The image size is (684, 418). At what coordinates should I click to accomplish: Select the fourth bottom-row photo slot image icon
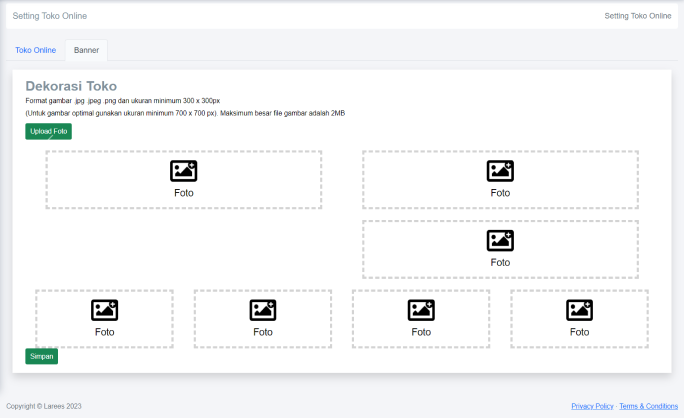pos(579,310)
